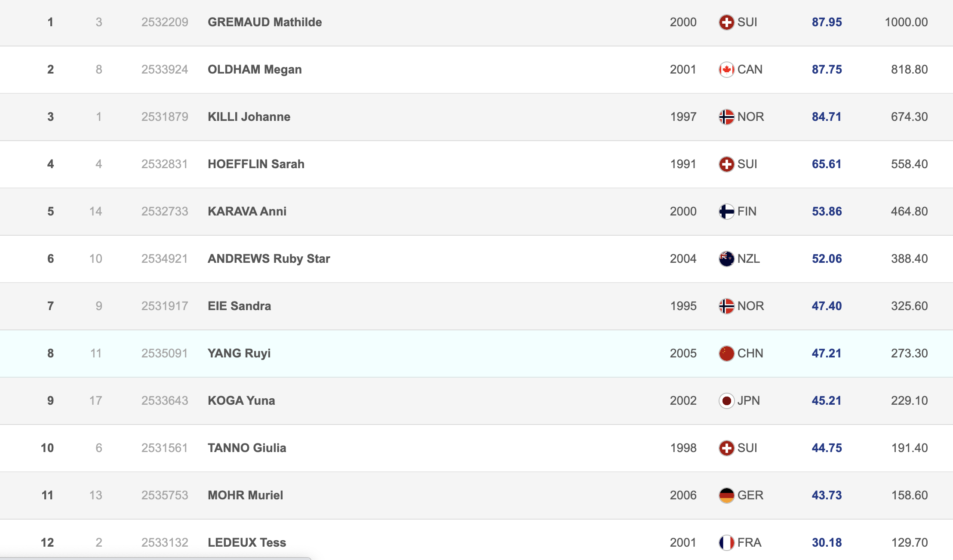Click TANNO Giulia's name link
The width and height of the screenshot is (953, 560).
pyautogui.click(x=247, y=448)
